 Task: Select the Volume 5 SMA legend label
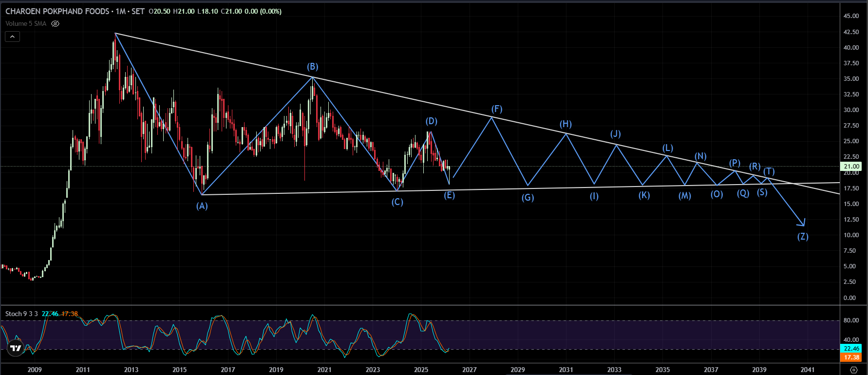coord(26,23)
